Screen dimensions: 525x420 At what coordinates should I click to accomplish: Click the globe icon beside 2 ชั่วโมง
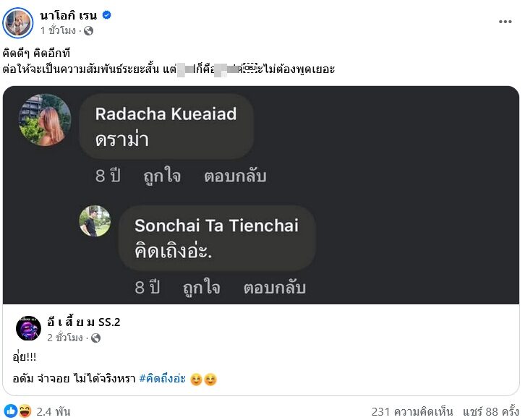(x=95, y=338)
